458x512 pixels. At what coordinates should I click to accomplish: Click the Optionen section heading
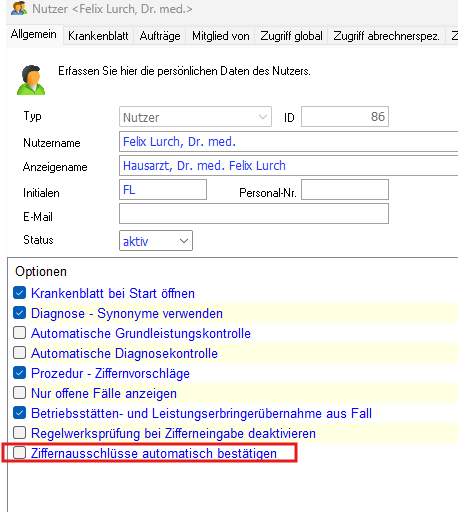[41, 272]
